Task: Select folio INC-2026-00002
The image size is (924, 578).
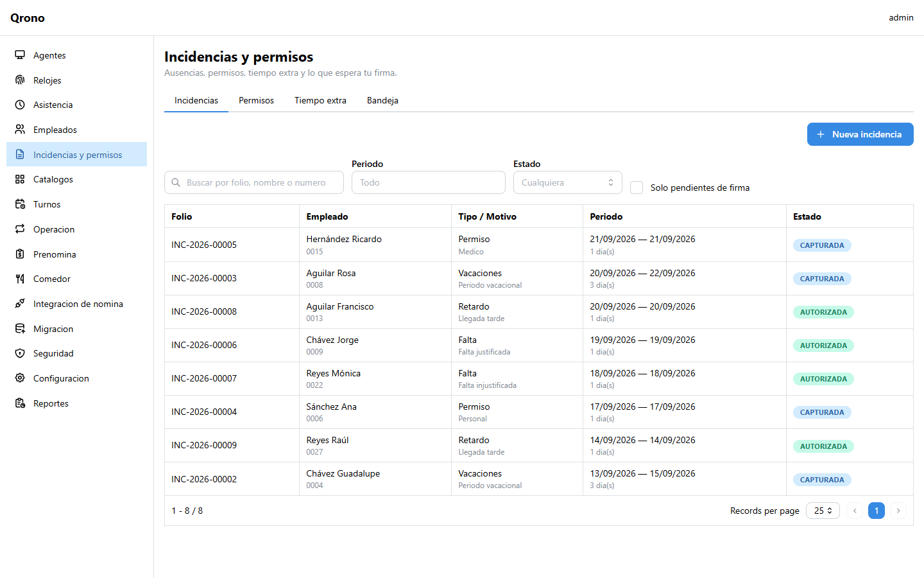Action: coord(204,479)
